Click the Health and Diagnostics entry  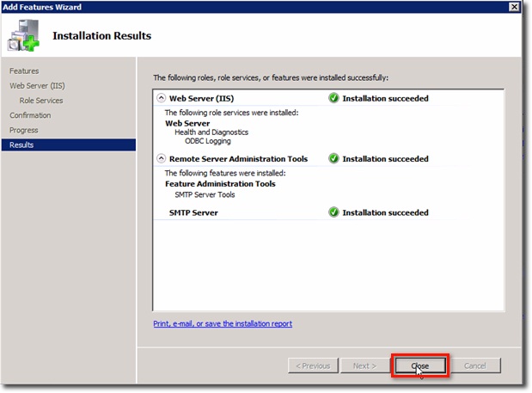pos(211,132)
